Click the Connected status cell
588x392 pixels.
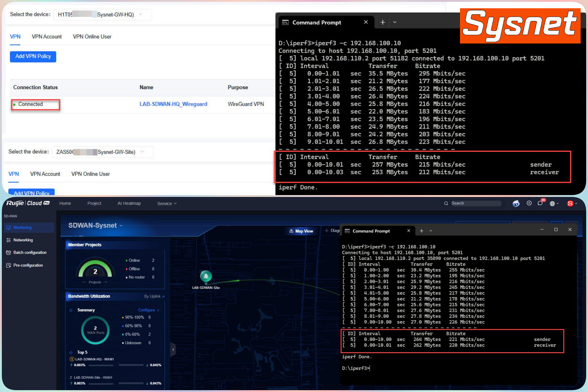pyautogui.click(x=36, y=104)
